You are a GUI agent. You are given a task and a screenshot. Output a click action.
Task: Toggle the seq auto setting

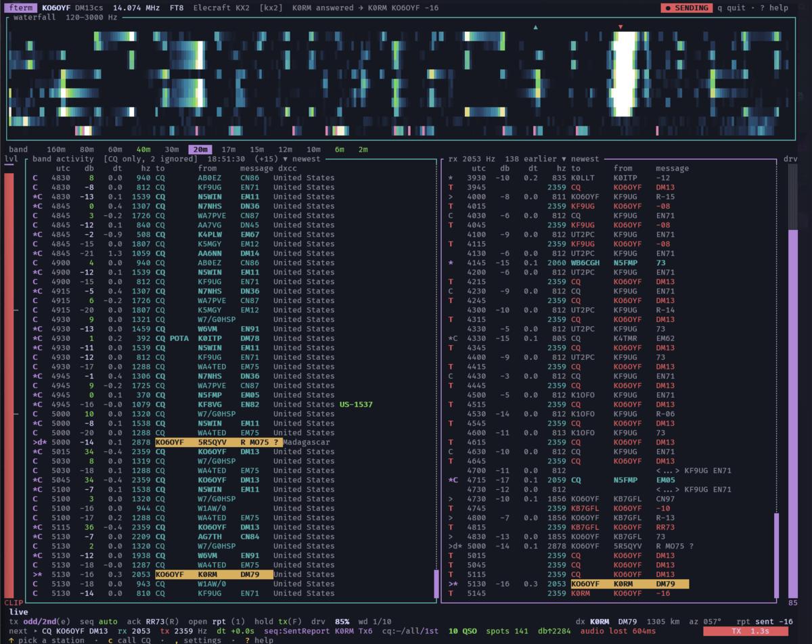tap(98, 622)
